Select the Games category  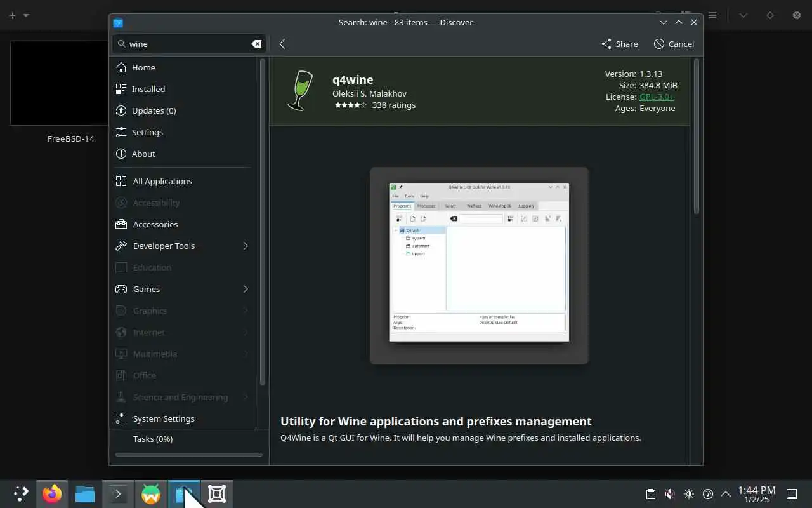[x=184, y=289]
